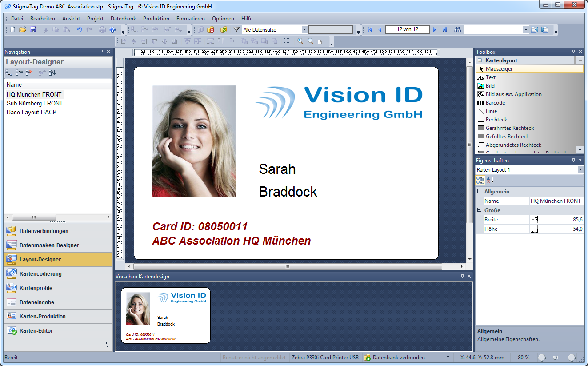Viewport: 588px width, 366px height.
Task: Go to the Dateneingabe section
Action: (x=58, y=302)
